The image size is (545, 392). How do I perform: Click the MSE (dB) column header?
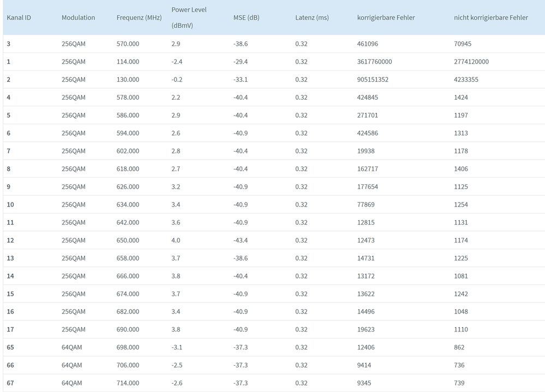[x=246, y=17]
